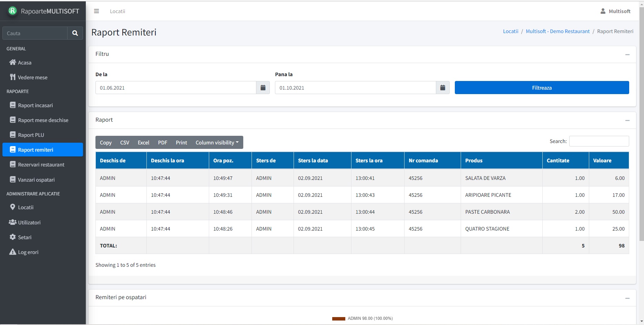This screenshot has height=325, width=644.
Task: Click the Multisoft user profile icon
Action: tap(603, 11)
